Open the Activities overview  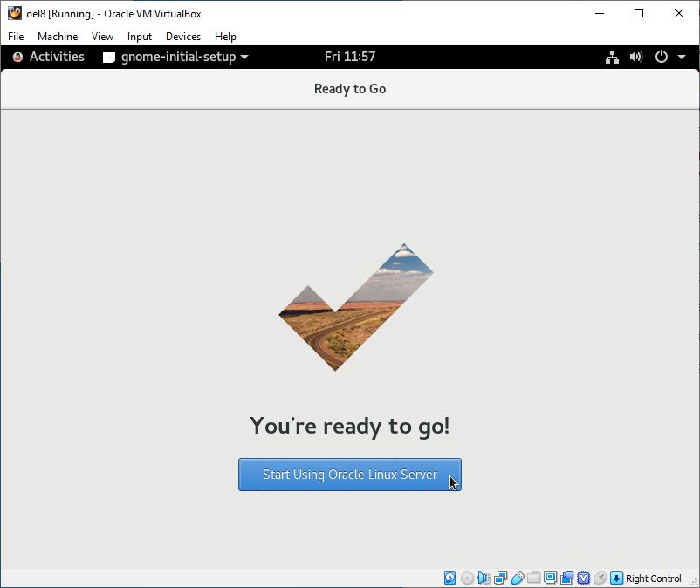(x=57, y=57)
